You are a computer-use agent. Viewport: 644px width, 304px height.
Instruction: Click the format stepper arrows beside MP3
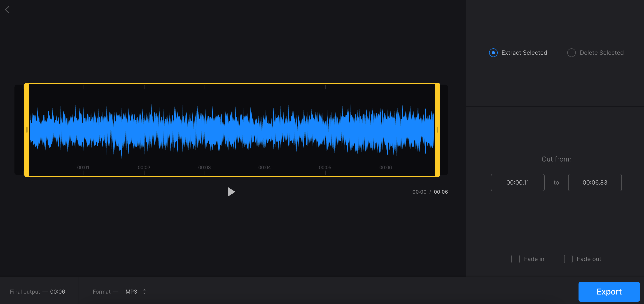tap(144, 292)
